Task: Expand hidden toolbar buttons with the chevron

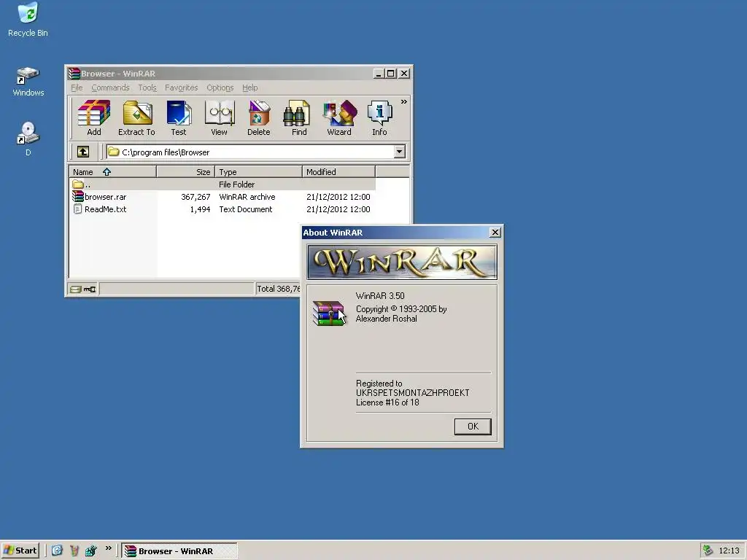Action: (x=404, y=102)
